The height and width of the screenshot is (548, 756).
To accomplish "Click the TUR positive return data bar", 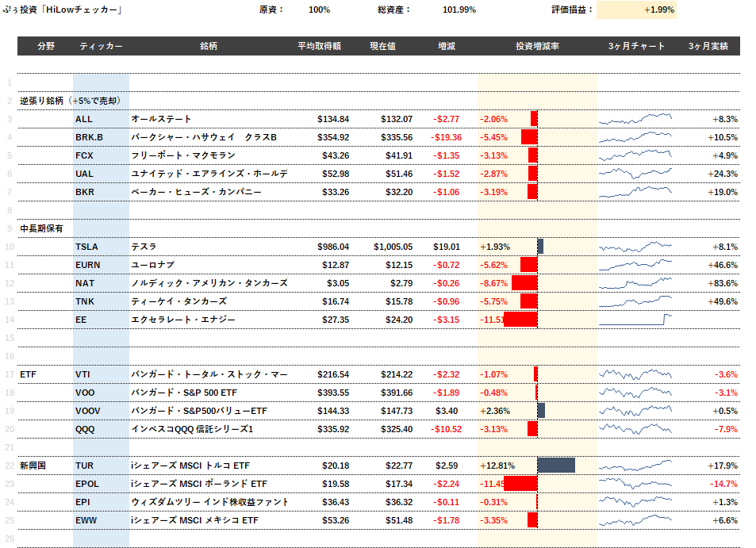I will (556, 466).
